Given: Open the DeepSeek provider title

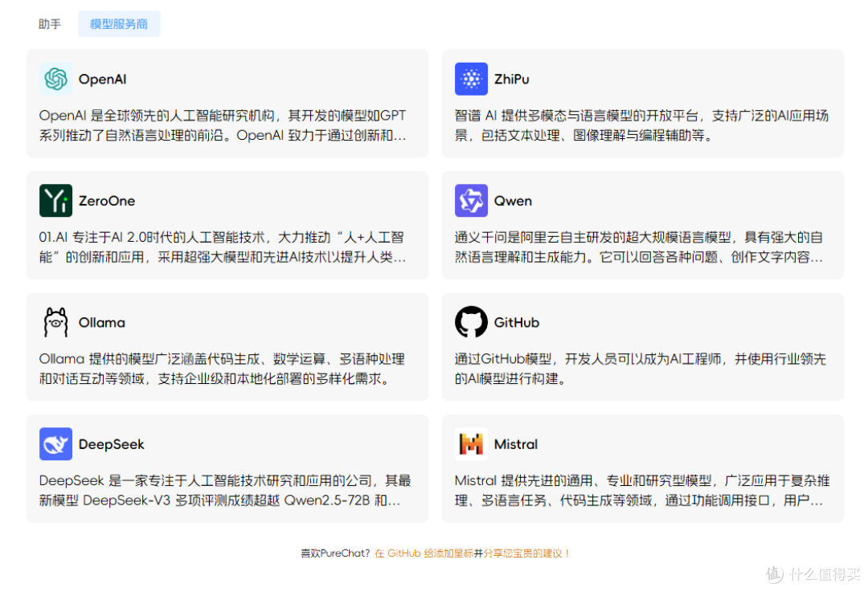Looking at the screenshot, I should point(111,444).
